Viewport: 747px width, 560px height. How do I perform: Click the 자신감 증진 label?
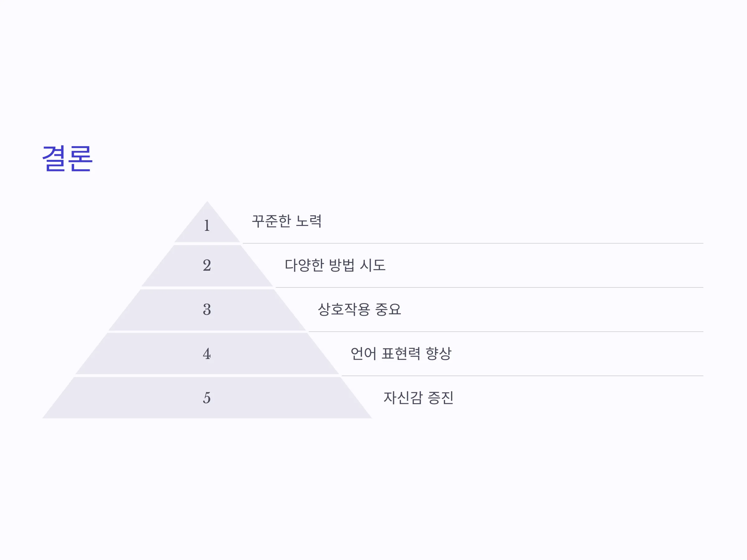point(418,398)
